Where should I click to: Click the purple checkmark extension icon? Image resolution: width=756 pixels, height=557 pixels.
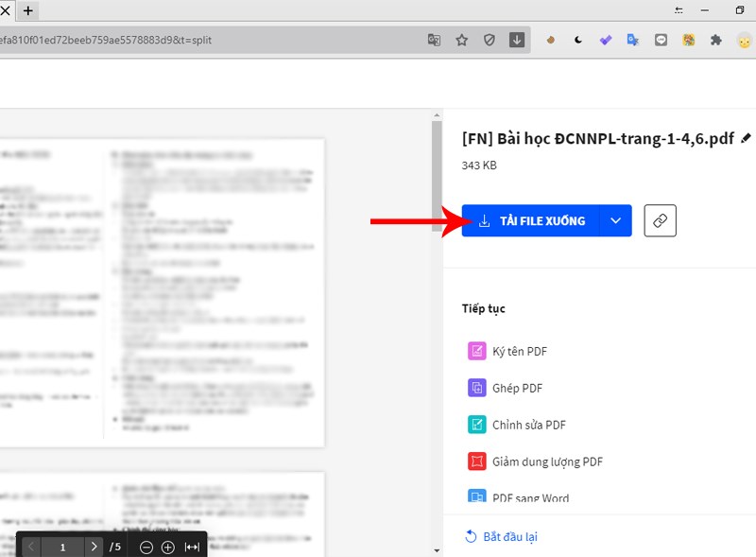(607, 40)
